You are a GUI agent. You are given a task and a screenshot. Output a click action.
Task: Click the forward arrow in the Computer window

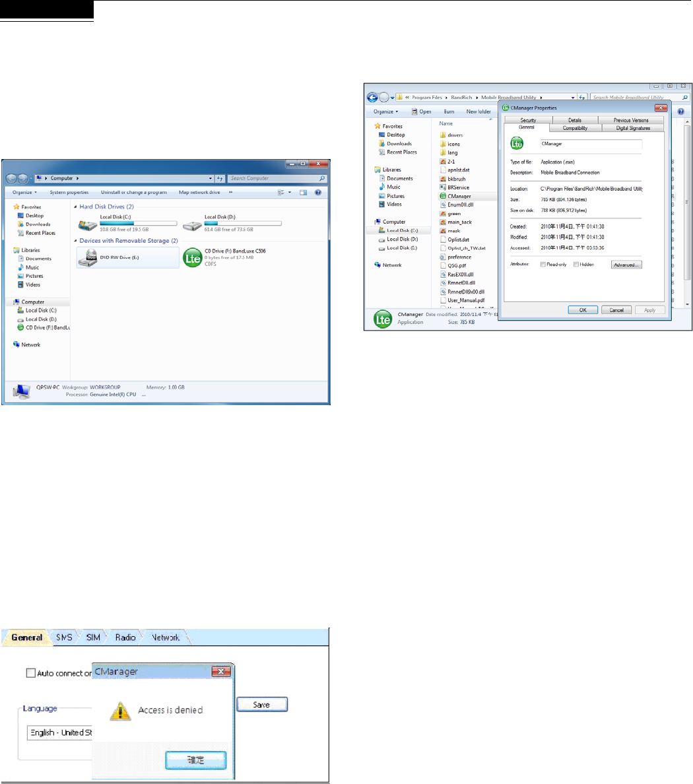[x=23, y=178]
